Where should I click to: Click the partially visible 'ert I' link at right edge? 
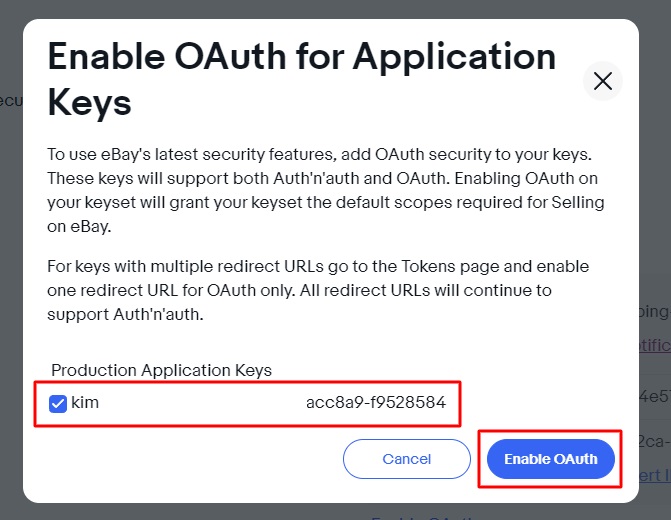tap(655, 475)
